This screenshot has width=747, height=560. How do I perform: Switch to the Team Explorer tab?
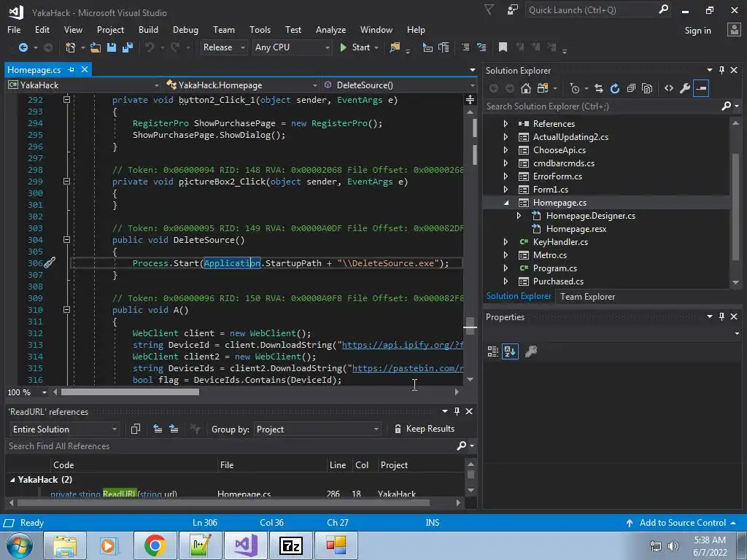587,297
